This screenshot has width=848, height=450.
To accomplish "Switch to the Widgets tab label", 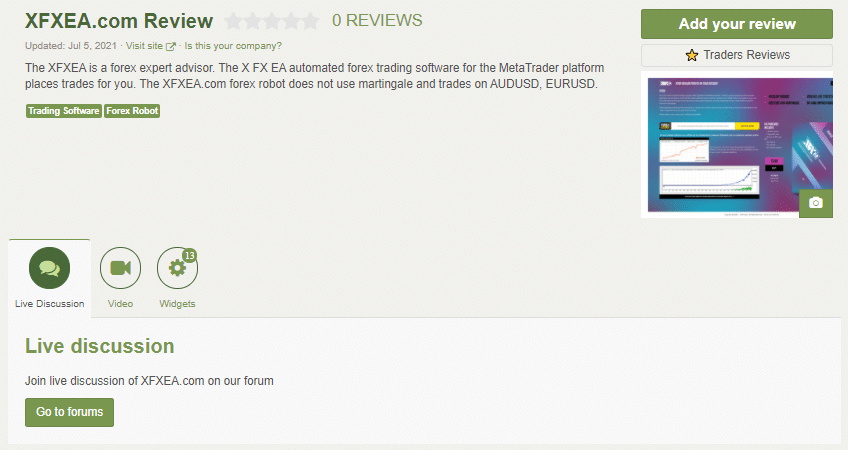I will 177,304.
